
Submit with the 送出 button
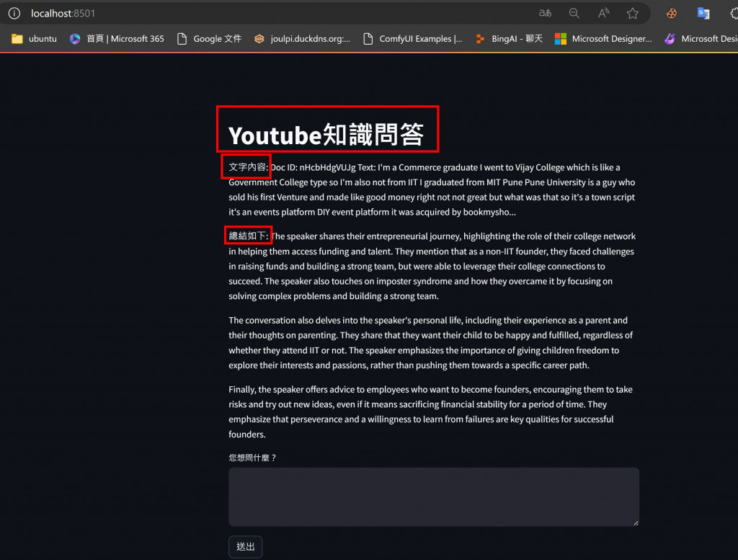coord(245,547)
